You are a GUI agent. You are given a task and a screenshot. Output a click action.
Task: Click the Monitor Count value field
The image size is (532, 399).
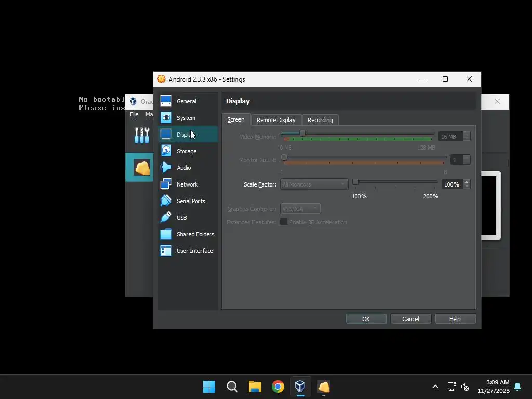coord(457,159)
